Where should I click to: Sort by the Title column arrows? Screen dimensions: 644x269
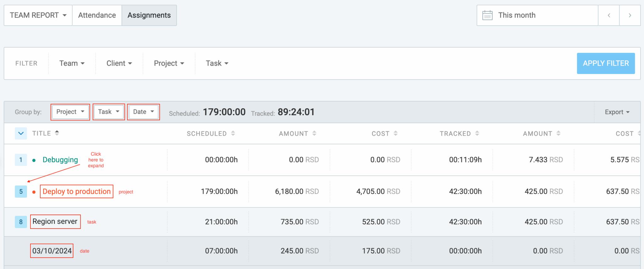pos(57,133)
